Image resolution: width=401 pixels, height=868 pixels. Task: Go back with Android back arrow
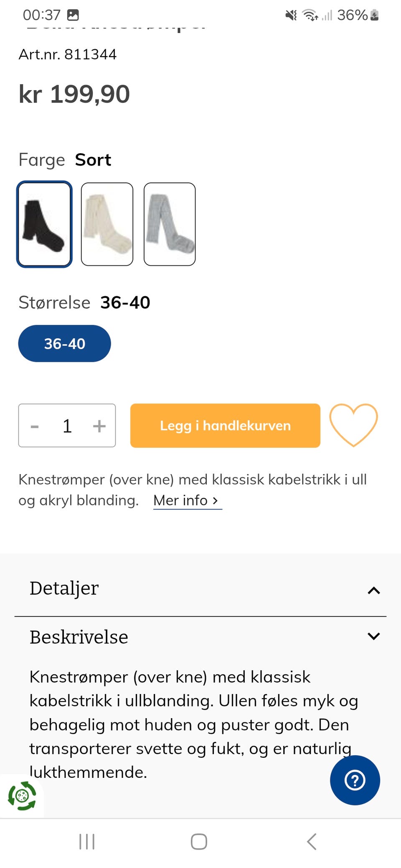pyautogui.click(x=312, y=842)
